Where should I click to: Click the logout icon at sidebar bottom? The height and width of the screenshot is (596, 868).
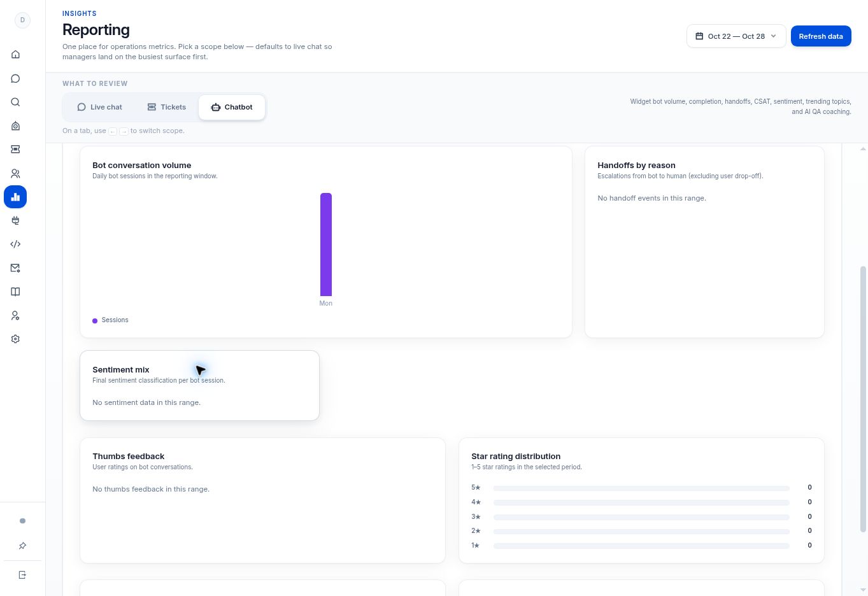(22, 575)
